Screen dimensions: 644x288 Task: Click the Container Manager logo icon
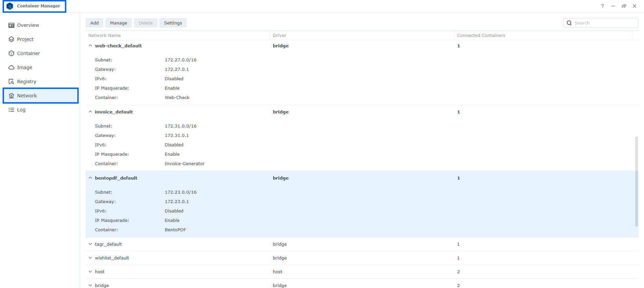10,6
